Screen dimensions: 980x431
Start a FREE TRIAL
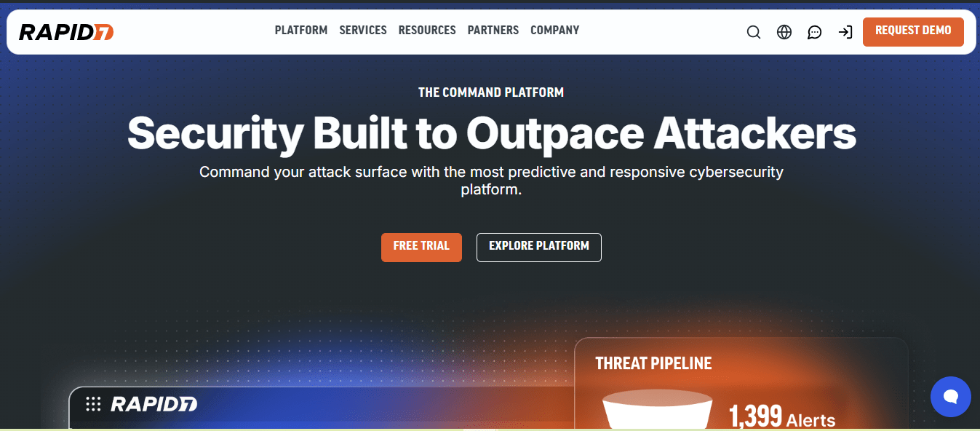(x=421, y=247)
